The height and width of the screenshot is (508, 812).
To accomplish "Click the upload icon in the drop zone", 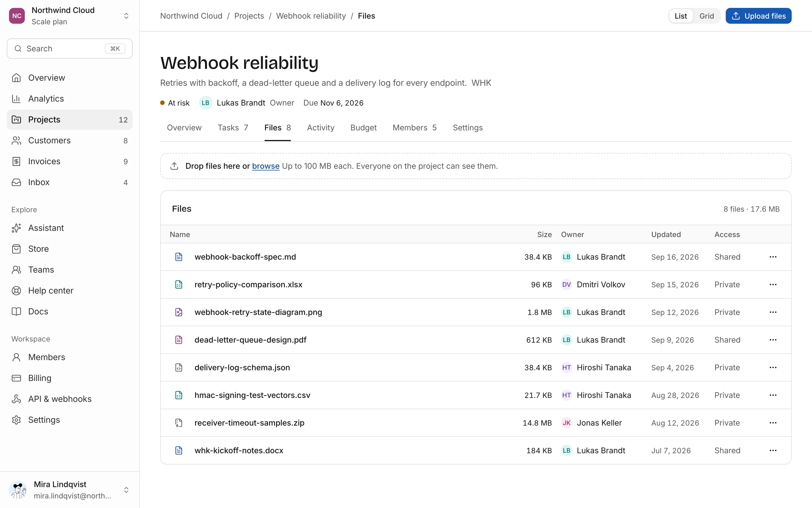I will coord(174,166).
